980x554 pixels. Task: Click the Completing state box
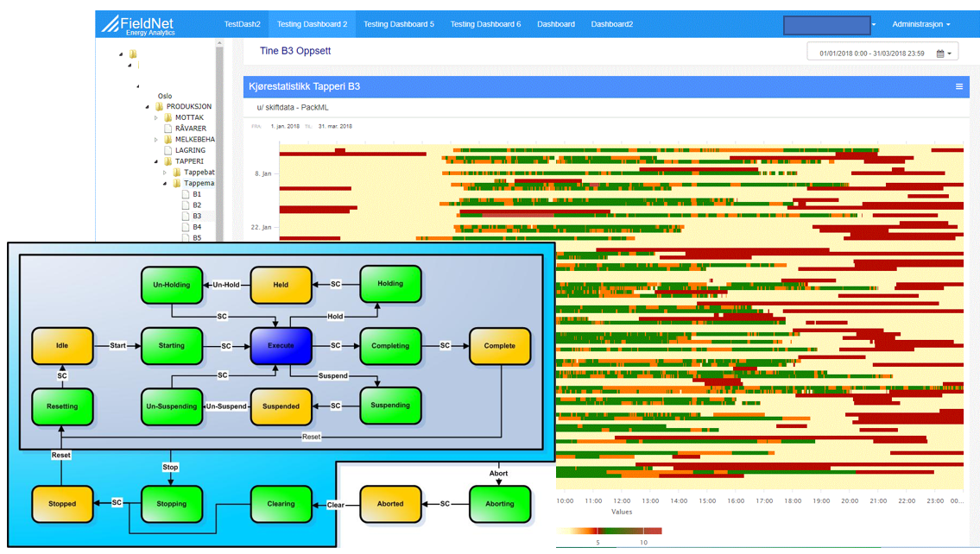[x=390, y=346]
